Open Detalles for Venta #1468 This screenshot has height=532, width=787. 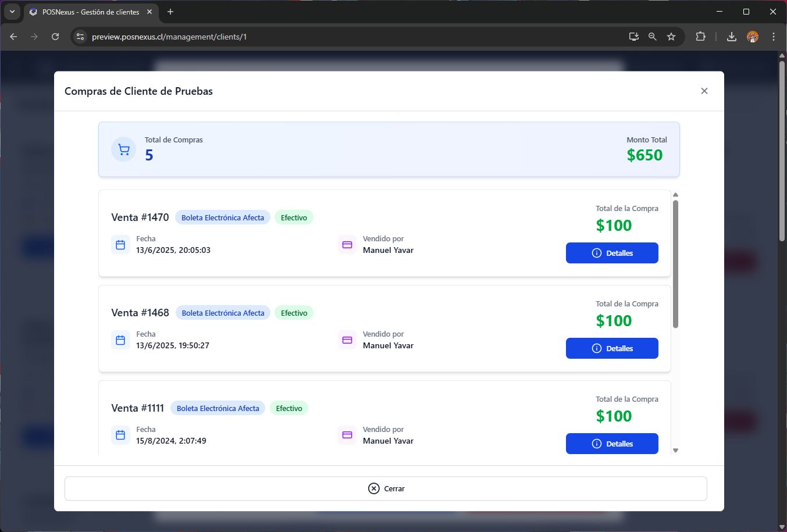tap(611, 348)
